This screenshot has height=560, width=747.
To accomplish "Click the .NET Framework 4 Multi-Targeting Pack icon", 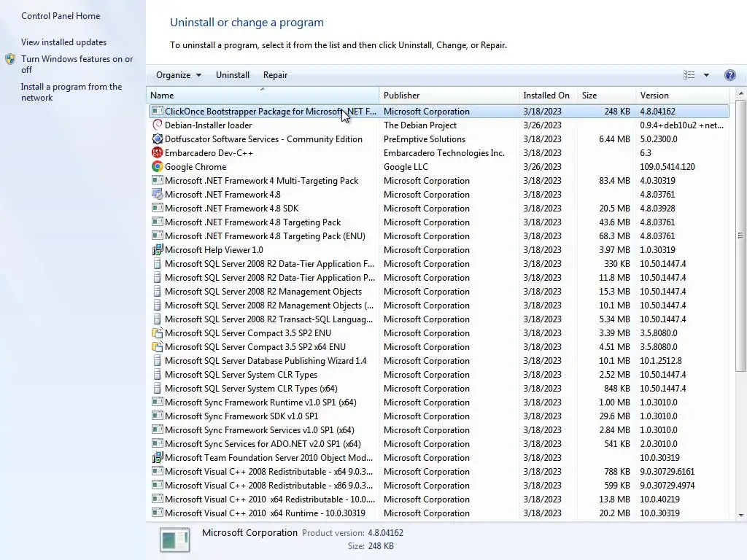I will pyautogui.click(x=158, y=181).
